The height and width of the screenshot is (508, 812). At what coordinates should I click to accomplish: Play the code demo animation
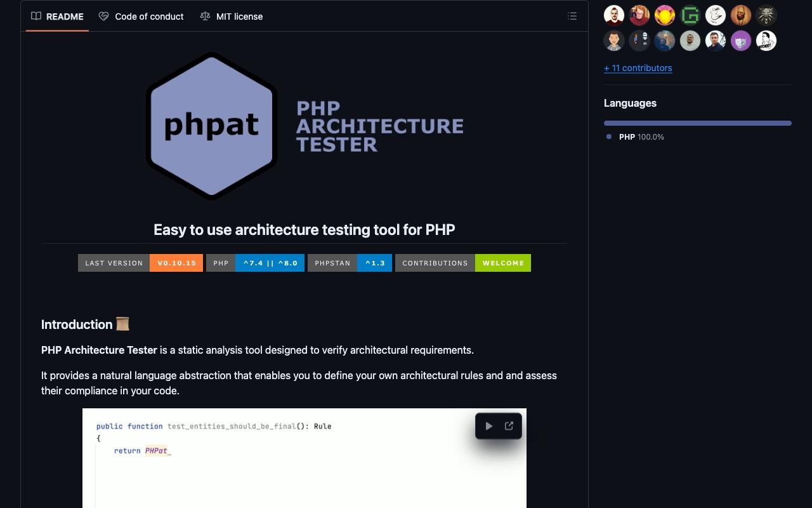[488, 426]
